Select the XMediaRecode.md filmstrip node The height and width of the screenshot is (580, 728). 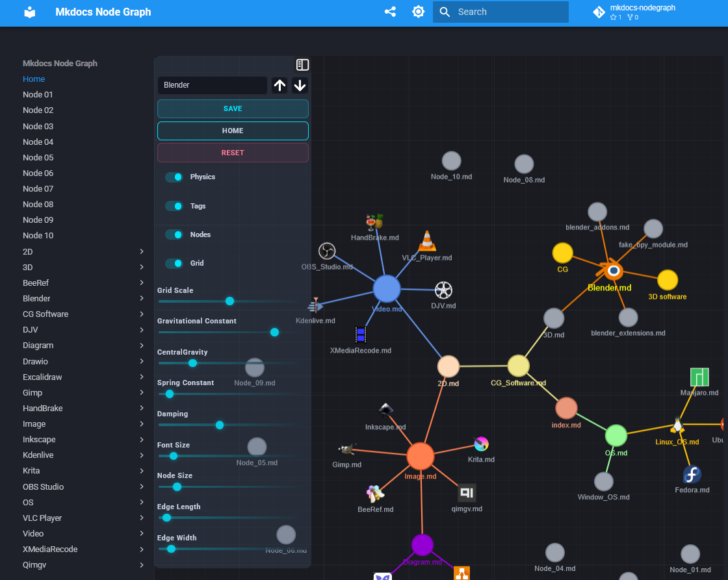pos(361,334)
